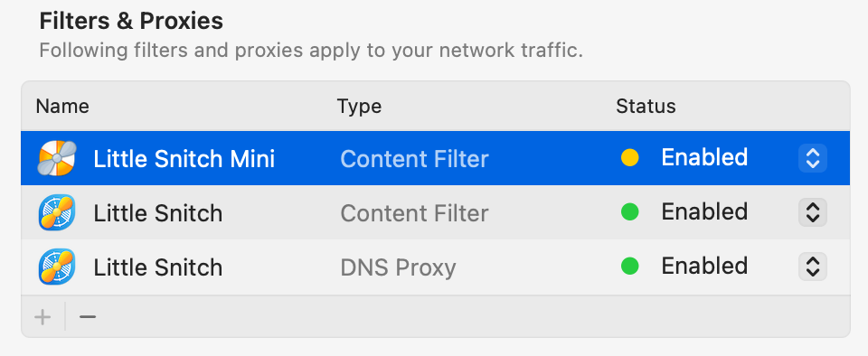The height and width of the screenshot is (356, 868).
Task: Click the yellow status dot for Little Snitch Mini
Action: [629, 157]
